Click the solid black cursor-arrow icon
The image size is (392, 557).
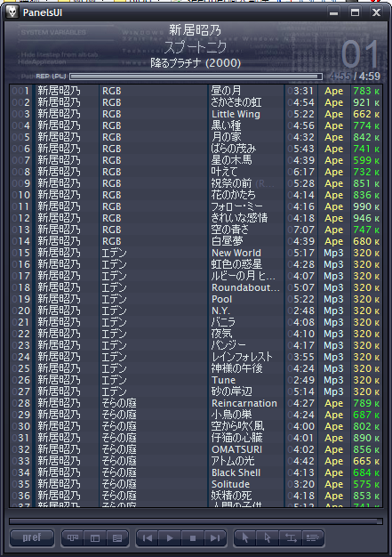tap(245, 537)
